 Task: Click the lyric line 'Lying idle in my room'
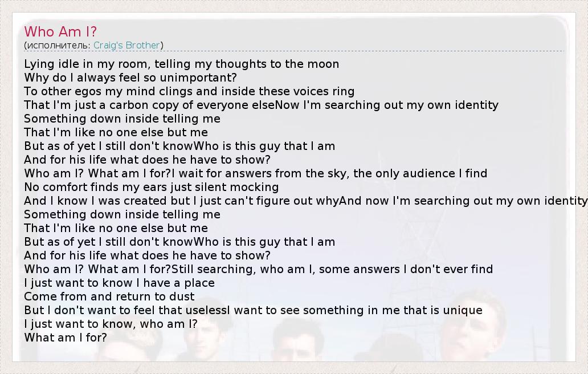(181, 64)
